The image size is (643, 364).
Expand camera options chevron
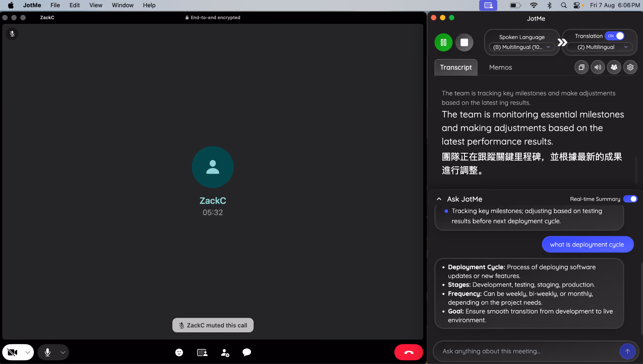point(28,352)
